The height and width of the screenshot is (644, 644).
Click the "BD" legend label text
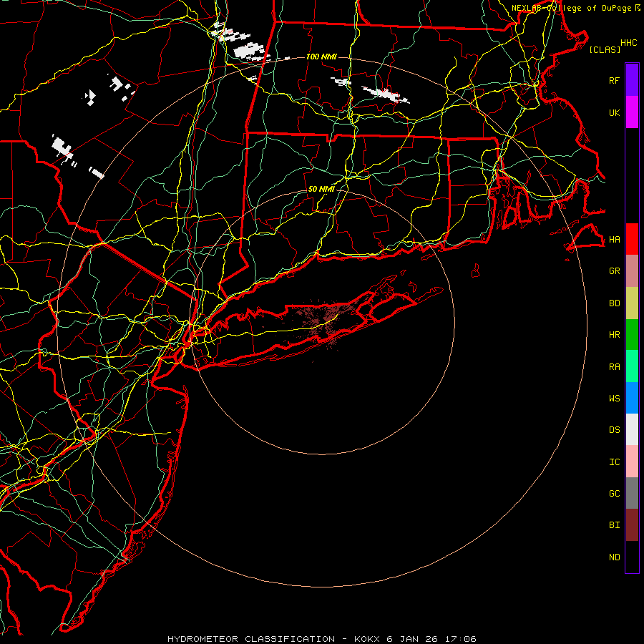click(x=615, y=303)
